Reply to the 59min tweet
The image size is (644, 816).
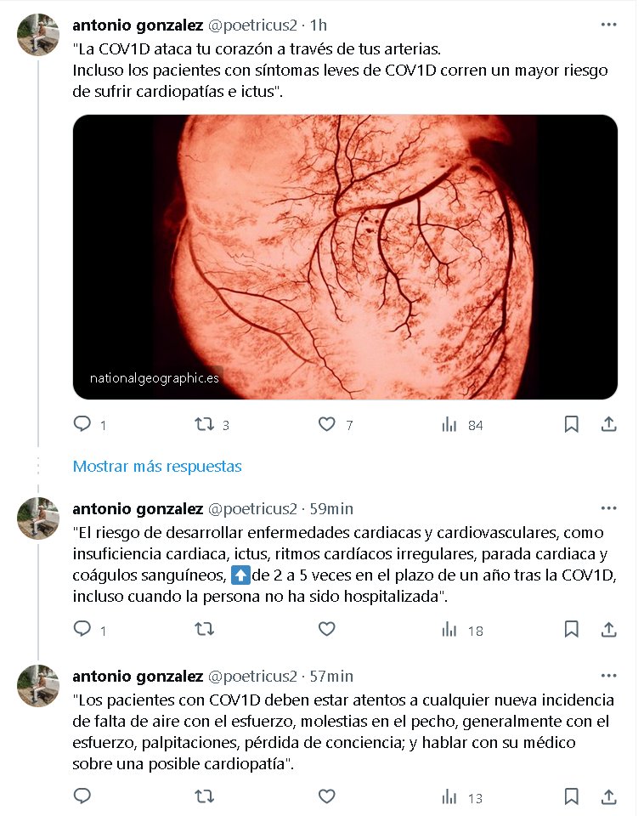[x=82, y=629]
